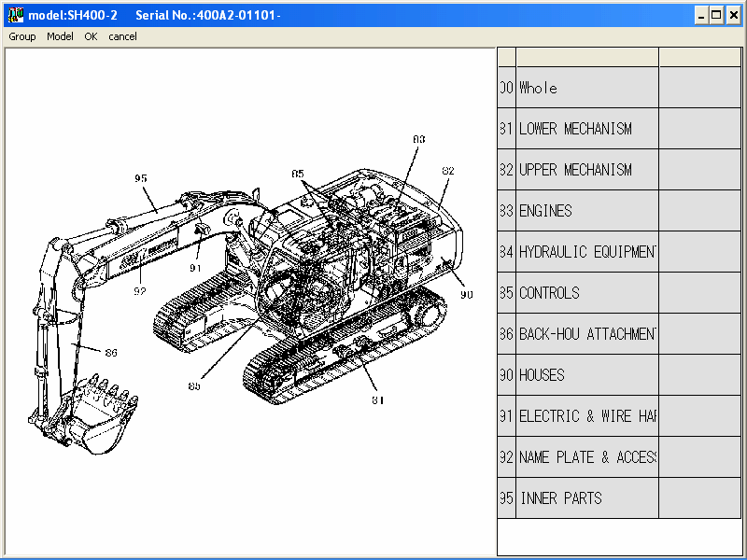The image size is (747, 560).
Task: Open the Model menu
Action: point(60,36)
